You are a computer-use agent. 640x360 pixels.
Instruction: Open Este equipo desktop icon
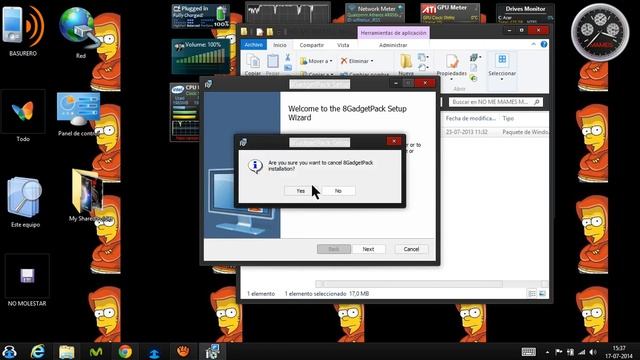pos(24,202)
